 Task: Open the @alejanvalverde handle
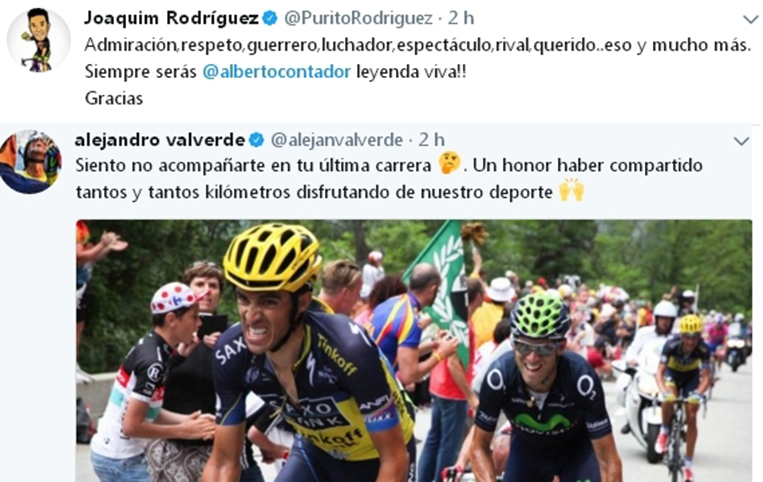pos(336,141)
